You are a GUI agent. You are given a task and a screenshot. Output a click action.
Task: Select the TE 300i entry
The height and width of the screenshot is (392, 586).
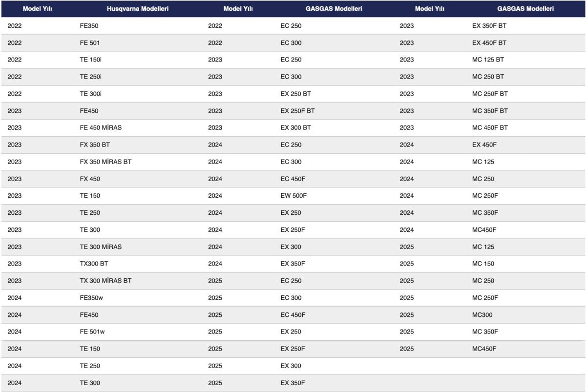(90, 94)
